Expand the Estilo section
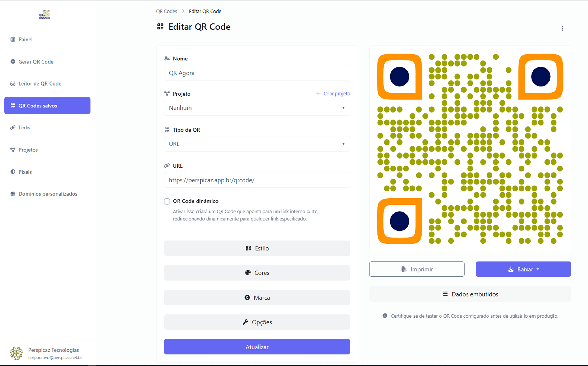Viewport: 588px width, 366px height. 257,248
